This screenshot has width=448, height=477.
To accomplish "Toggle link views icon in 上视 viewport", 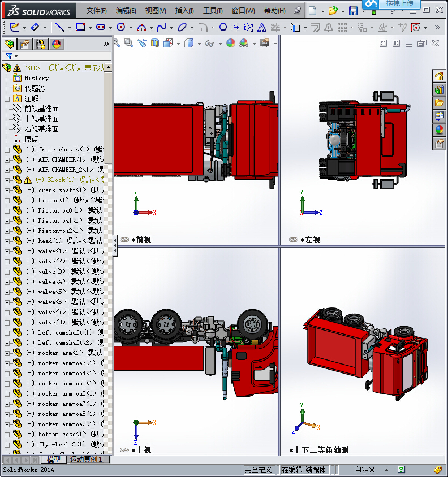I will [x=124, y=450].
